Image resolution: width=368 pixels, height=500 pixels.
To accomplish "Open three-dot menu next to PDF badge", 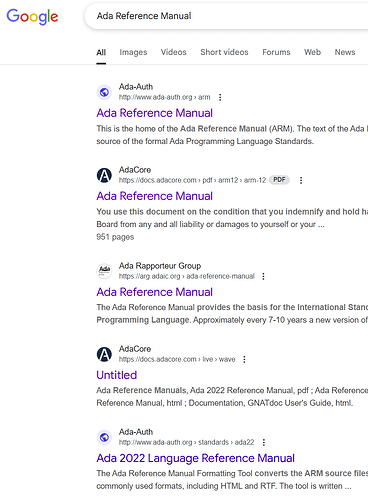I will pos(301,180).
